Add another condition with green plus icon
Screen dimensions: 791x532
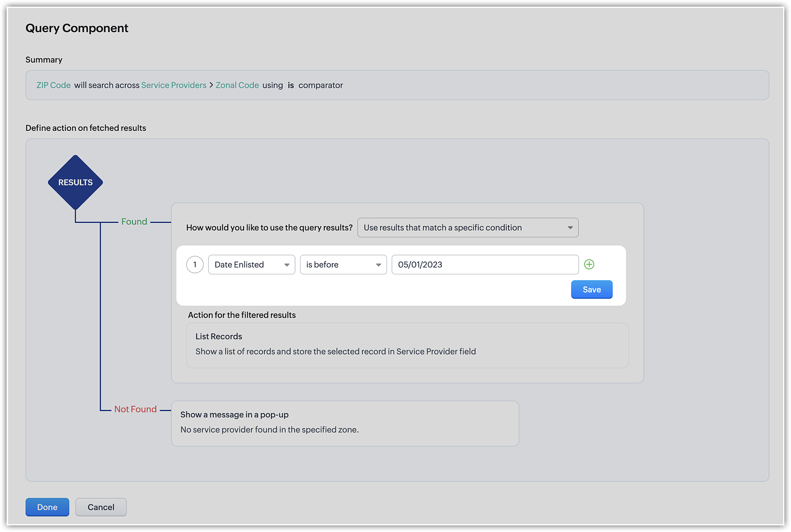click(x=589, y=264)
